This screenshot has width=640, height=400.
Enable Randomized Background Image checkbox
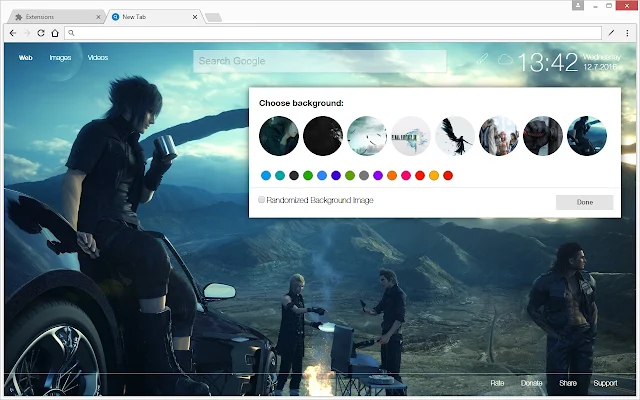pyautogui.click(x=262, y=200)
